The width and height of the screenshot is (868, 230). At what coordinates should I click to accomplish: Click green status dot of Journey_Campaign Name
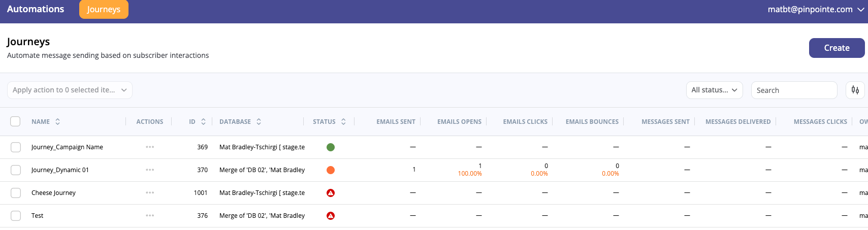click(331, 147)
